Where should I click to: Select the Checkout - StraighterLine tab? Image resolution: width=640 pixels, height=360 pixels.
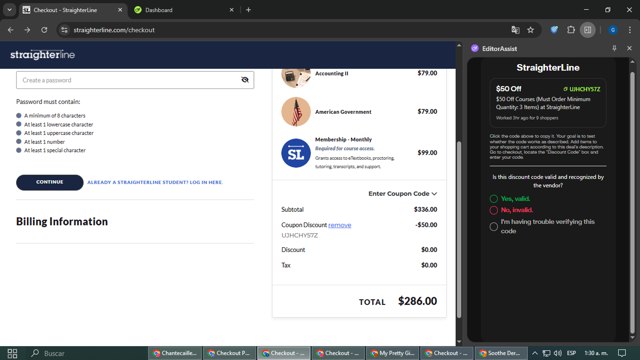[x=73, y=10]
